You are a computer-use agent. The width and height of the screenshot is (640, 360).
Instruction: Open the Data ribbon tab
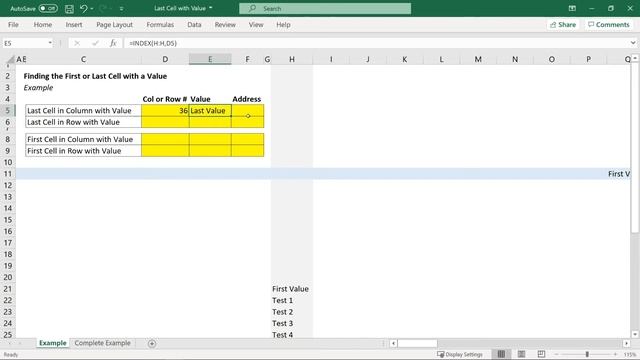tap(194, 24)
